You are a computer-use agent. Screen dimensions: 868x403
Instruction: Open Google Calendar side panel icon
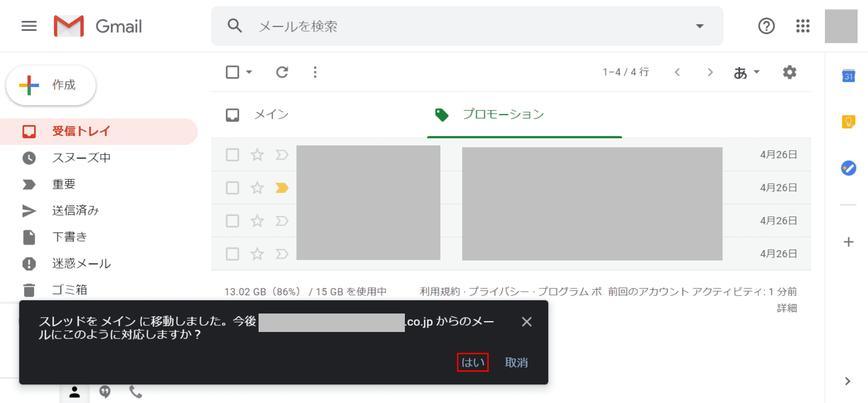click(x=849, y=75)
